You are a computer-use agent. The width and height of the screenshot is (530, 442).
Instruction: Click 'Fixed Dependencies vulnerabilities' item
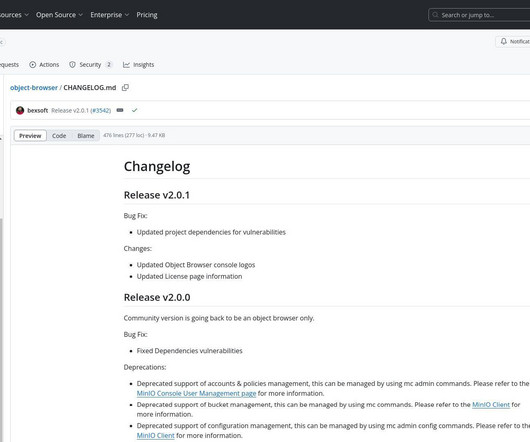coord(189,351)
